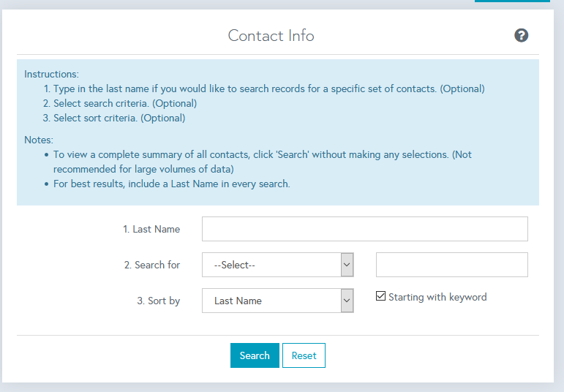Open the Search for --Select-- dropdown
Viewport: 564px width, 392px height.
click(278, 265)
